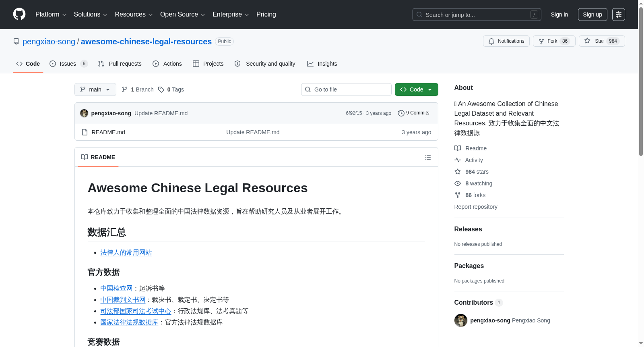The image size is (644, 347).
Task: Open the Open Source dropdown
Action: 183,15
